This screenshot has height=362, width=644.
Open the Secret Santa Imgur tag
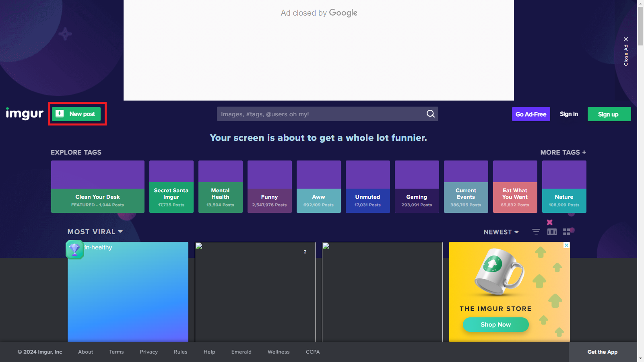click(x=171, y=187)
